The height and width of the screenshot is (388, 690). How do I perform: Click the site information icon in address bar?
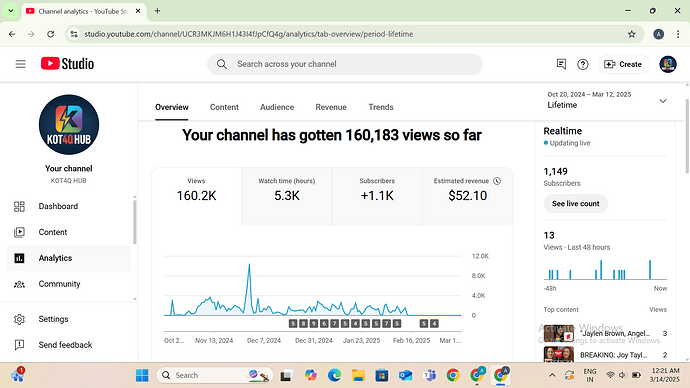pyautogui.click(x=74, y=34)
